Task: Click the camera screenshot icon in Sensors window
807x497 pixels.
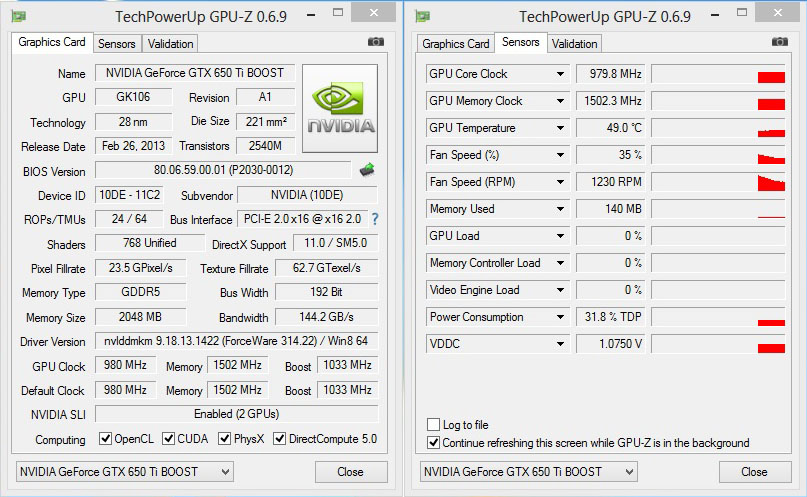Action: tap(779, 42)
